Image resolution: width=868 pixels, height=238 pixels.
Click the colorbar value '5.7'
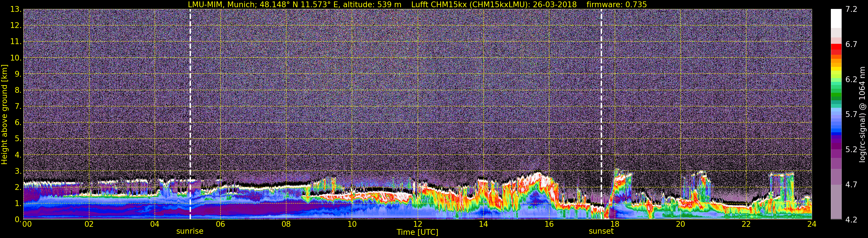851,115
